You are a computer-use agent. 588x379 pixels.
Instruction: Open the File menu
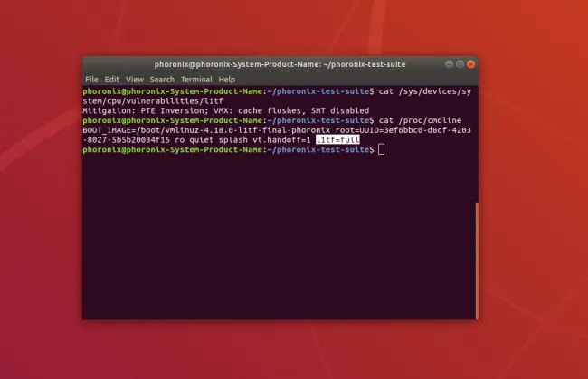(91, 80)
